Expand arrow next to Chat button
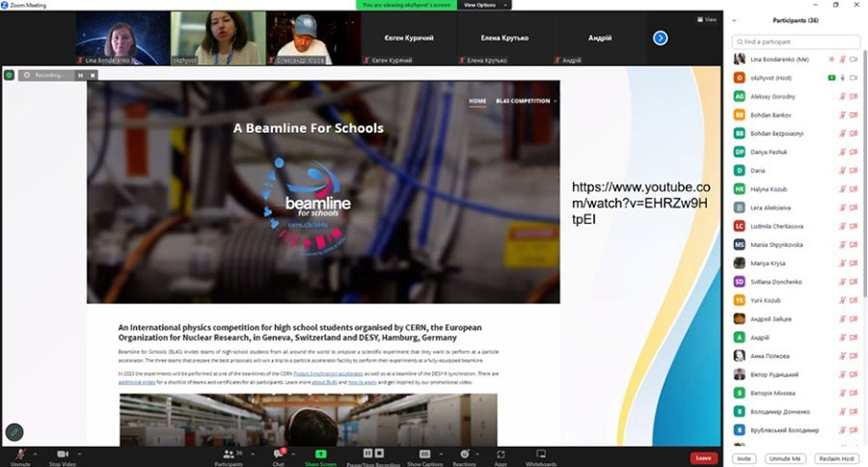868x467 pixels. pyautogui.click(x=293, y=453)
